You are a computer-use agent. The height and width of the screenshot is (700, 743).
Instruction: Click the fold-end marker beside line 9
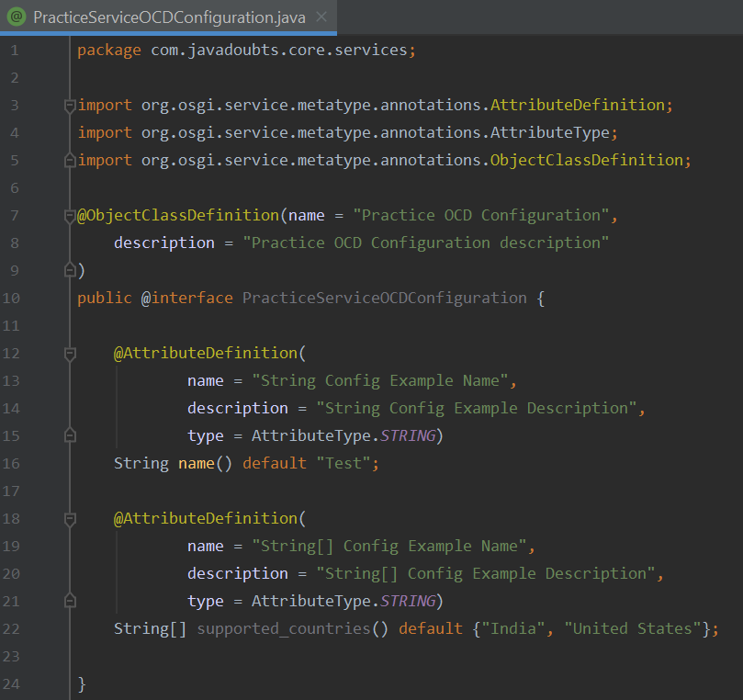point(69,269)
